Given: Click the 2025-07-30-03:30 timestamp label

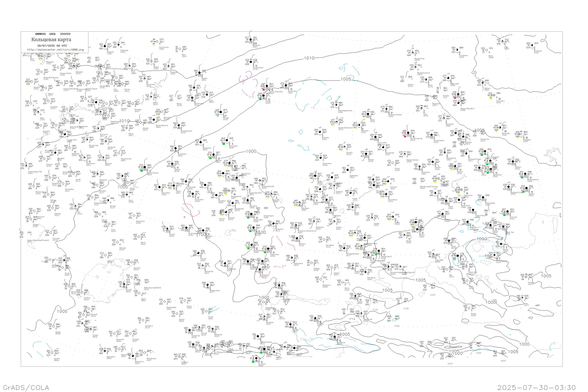Looking at the screenshot, I should coord(536,387).
